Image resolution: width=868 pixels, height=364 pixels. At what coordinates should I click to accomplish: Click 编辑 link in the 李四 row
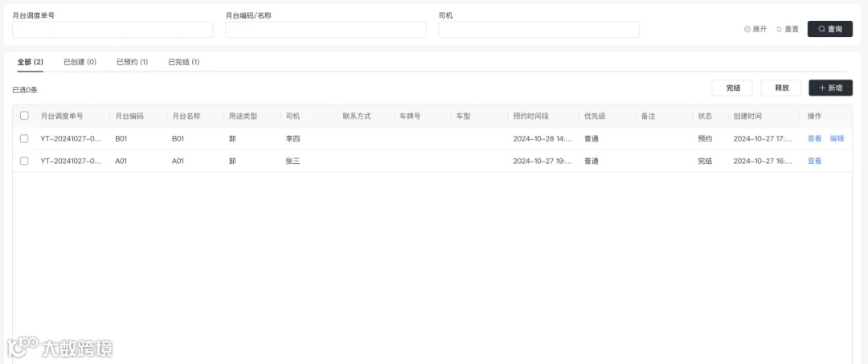837,139
